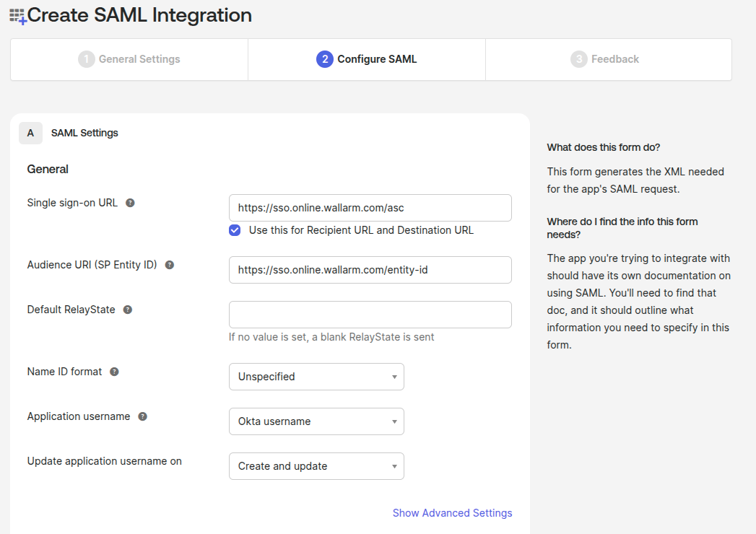Click the Audience URI help icon
The height and width of the screenshot is (534, 756).
point(168,265)
